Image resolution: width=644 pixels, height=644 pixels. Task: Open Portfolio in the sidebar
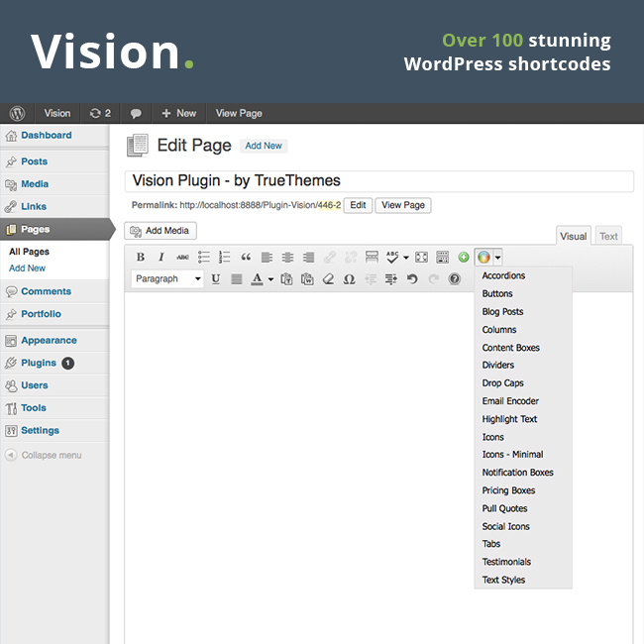click(x=41, y=314)
